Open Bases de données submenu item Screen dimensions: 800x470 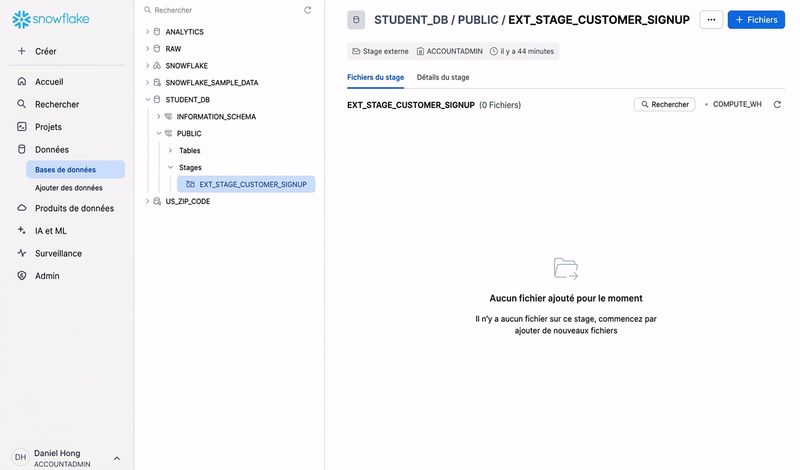point(76,169)
